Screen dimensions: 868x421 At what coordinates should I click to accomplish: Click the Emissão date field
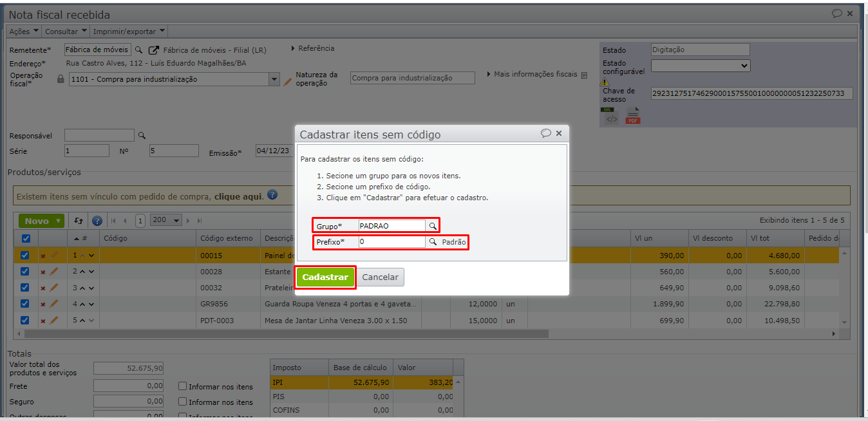(x=275, y=151)
